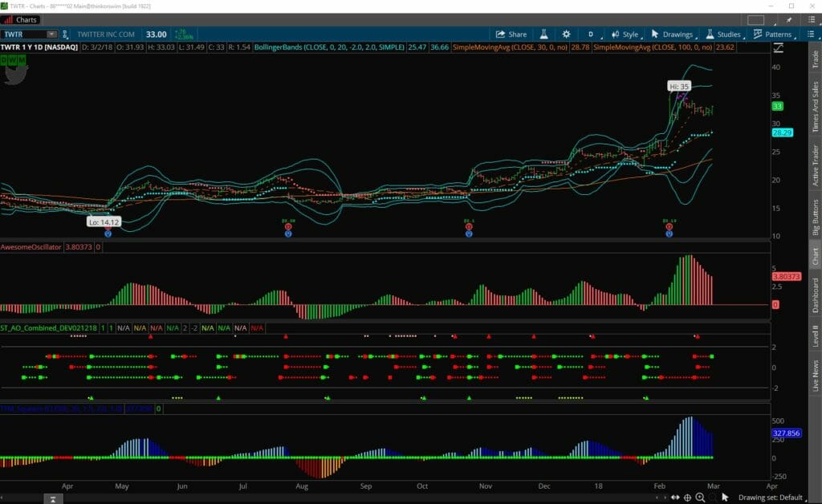This screenshot has width=822, height=504.
Task: Click the SimpleMovingAvg 30 study label
Action: pos(510,47)
